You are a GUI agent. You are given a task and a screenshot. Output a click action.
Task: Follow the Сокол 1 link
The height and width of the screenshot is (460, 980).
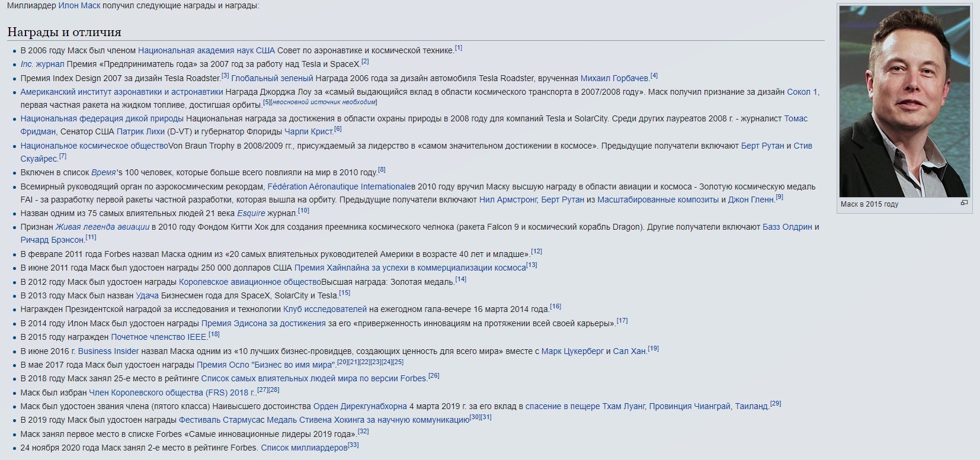[x=802, y=92]
